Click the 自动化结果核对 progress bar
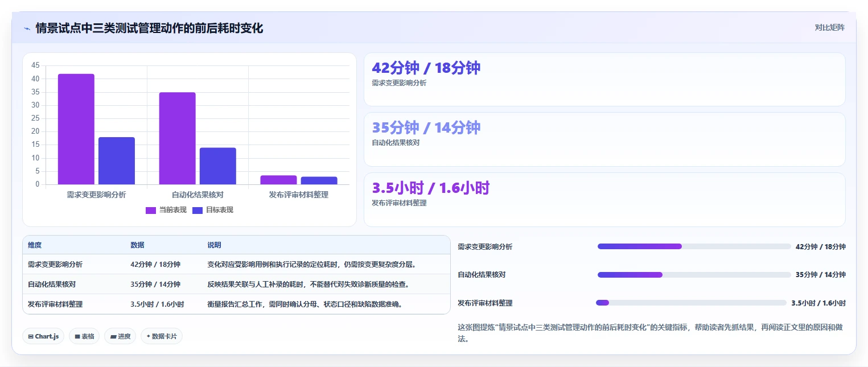This screenshot has height=367, width=868. (694, 275)
